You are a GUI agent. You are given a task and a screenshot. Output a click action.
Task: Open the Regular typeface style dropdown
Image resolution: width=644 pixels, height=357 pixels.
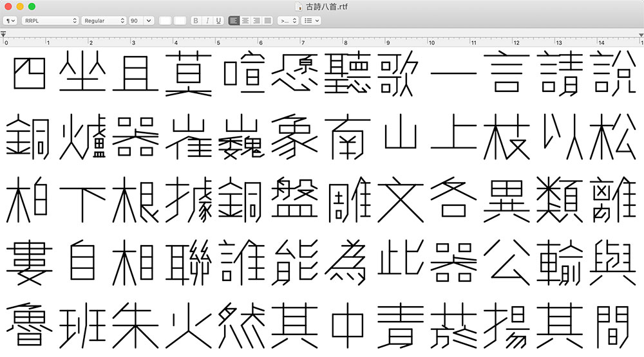pyautogui.click(x=104, y=21)
